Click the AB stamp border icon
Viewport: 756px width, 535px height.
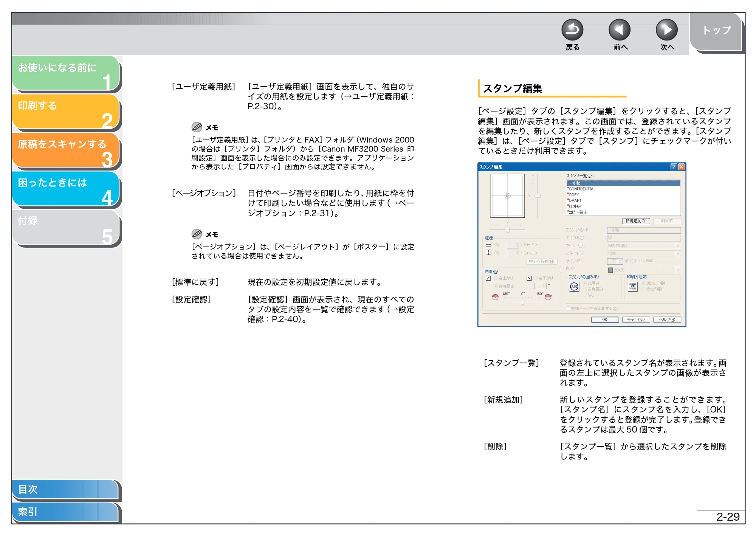click(574, 287)
